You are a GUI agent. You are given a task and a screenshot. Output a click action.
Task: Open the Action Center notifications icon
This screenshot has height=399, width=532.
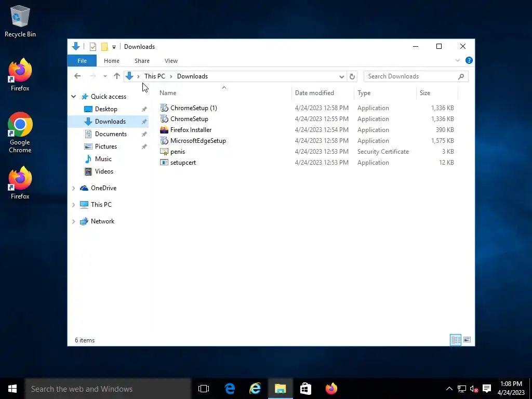tap(487, 389)
